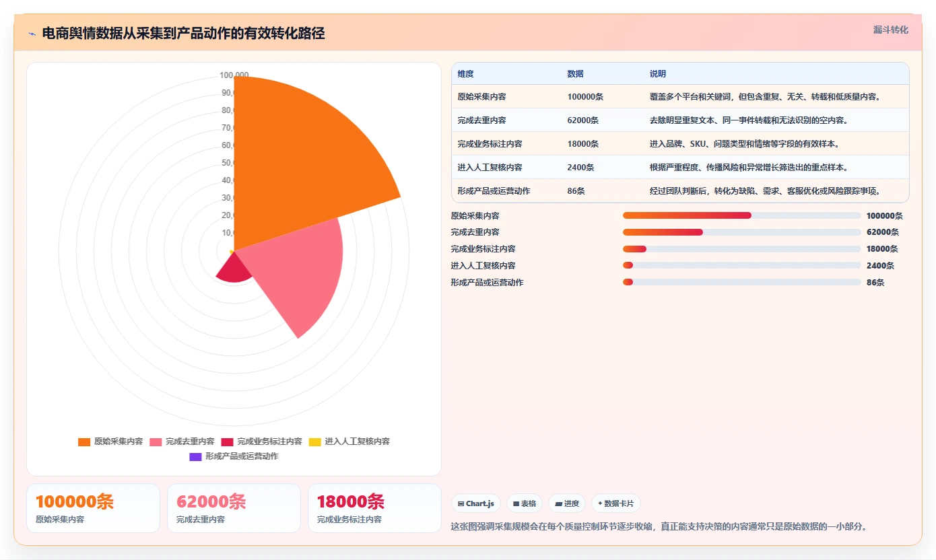
Task: Click the 形成产品或运营动作 label in the progress list
Action: (488, 282)
